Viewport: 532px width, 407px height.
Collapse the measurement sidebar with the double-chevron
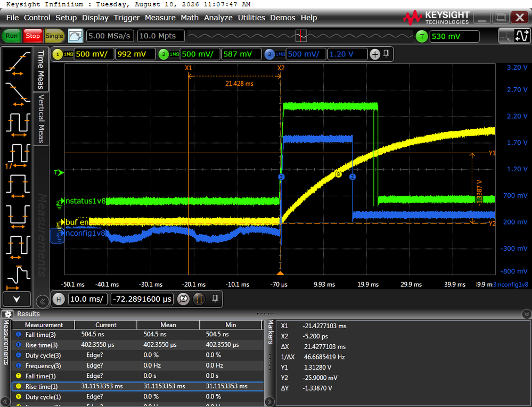[43, 301]
